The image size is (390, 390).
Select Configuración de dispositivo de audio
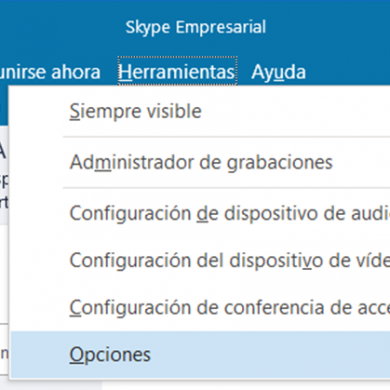pyautogui.click(x=200, y=213)
